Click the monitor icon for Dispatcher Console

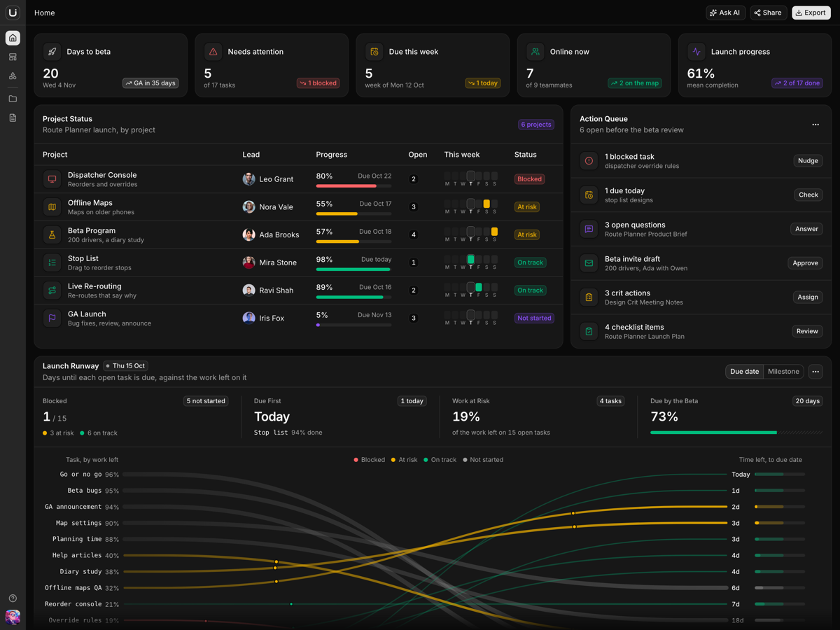point(52,179)
